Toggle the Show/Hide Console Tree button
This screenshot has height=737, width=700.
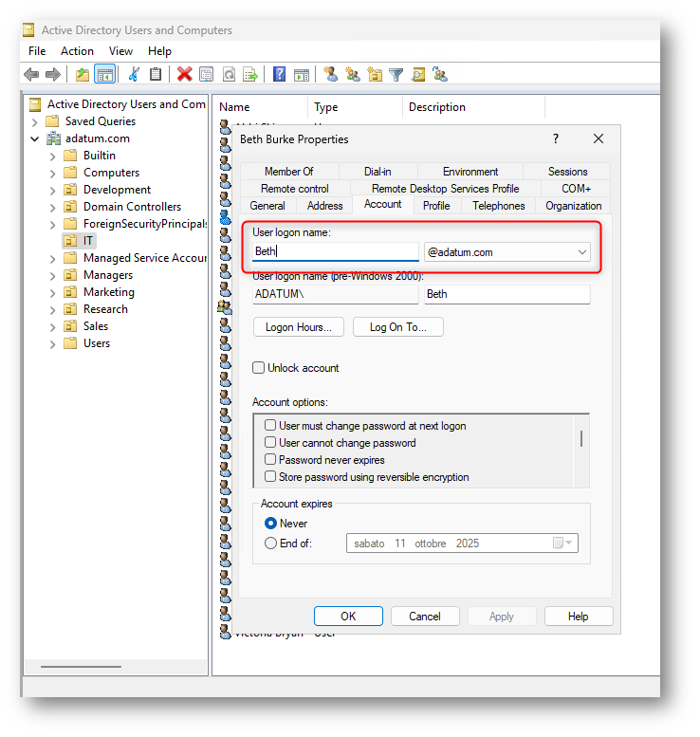[105, 74]
